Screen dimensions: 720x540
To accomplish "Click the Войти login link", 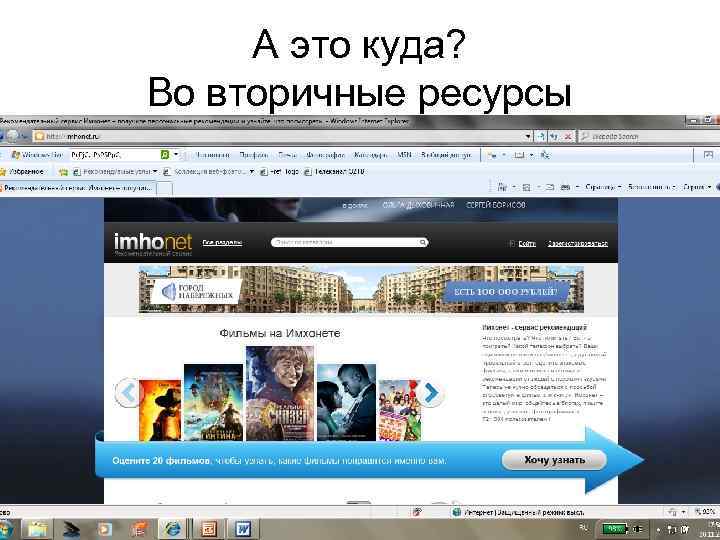I will (x=527, y=243).
